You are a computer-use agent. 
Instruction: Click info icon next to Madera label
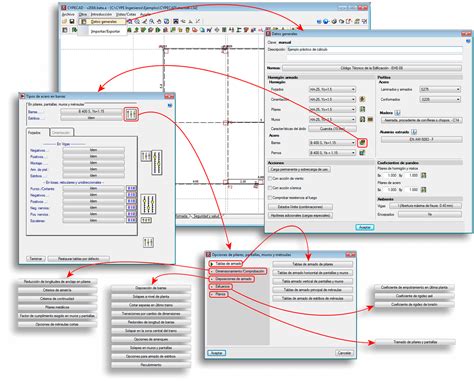click(398, 113)
